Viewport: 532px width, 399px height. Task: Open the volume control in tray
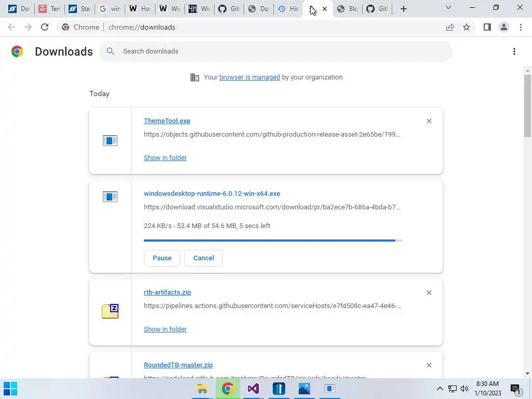464,389
